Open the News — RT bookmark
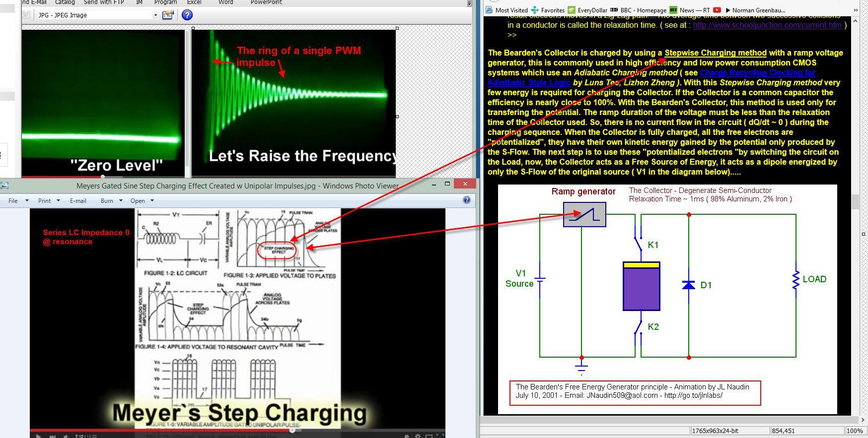 coord(690,10)
